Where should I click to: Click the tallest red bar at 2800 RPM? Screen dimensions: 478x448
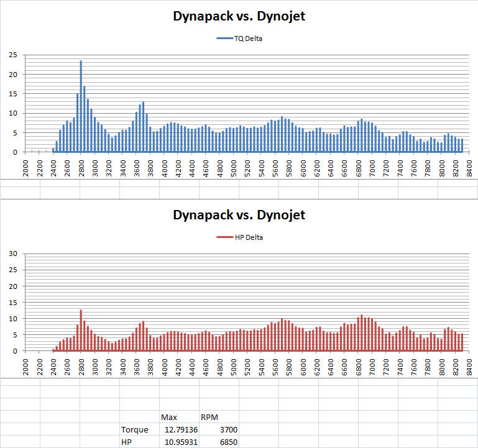pyautogui.click(x=81, y=330)
